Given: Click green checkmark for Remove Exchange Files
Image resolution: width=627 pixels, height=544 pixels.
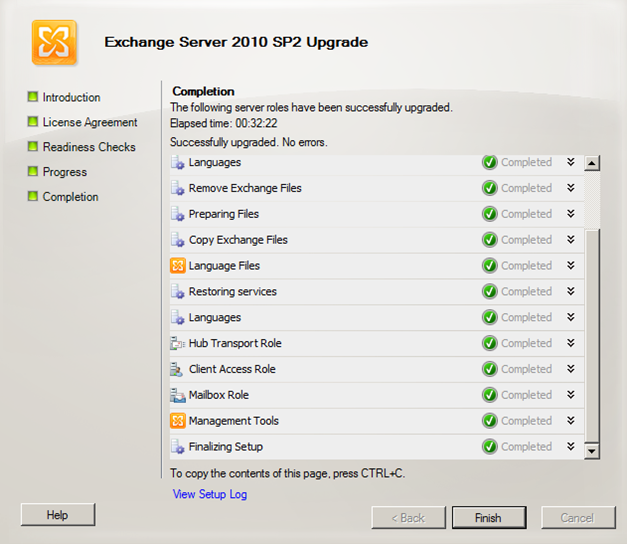Looking at the screenshot, I should pyautogui.click(x=489, y=188).
